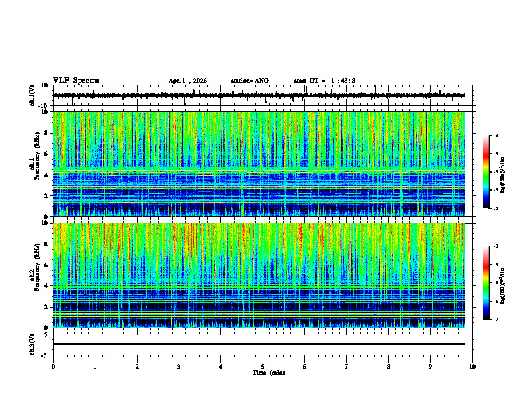This screenshot has height=411, width=532.
Task: Click the "-3" label atop ch.1 color bar
Action: pyautogui.click(x=495, y=135)
